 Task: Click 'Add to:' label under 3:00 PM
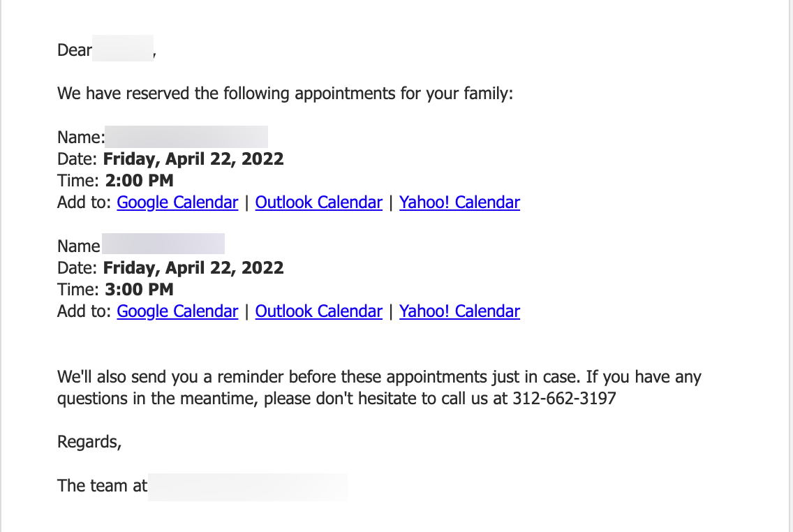84,311
